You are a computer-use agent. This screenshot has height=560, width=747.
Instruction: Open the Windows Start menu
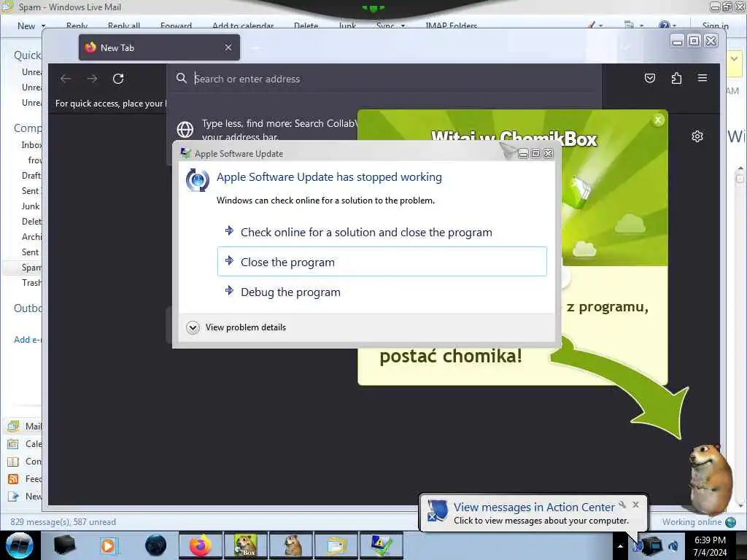click(x=20, y=545)
